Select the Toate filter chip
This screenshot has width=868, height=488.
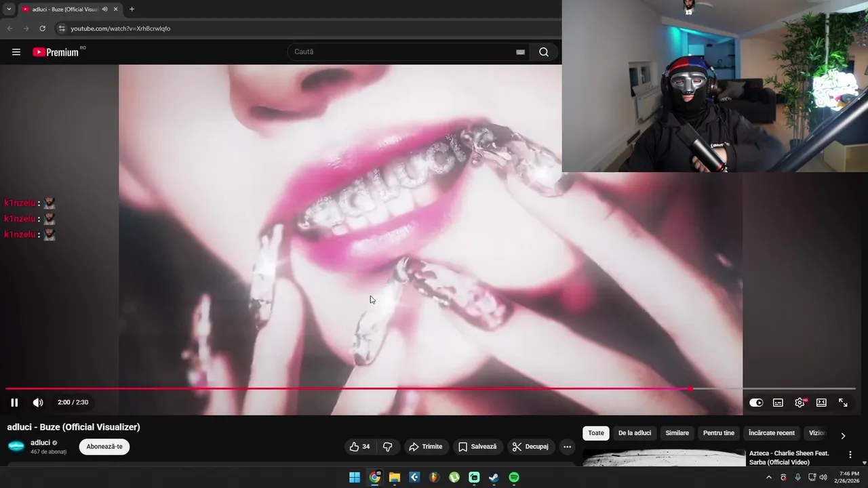click(596, 433)
